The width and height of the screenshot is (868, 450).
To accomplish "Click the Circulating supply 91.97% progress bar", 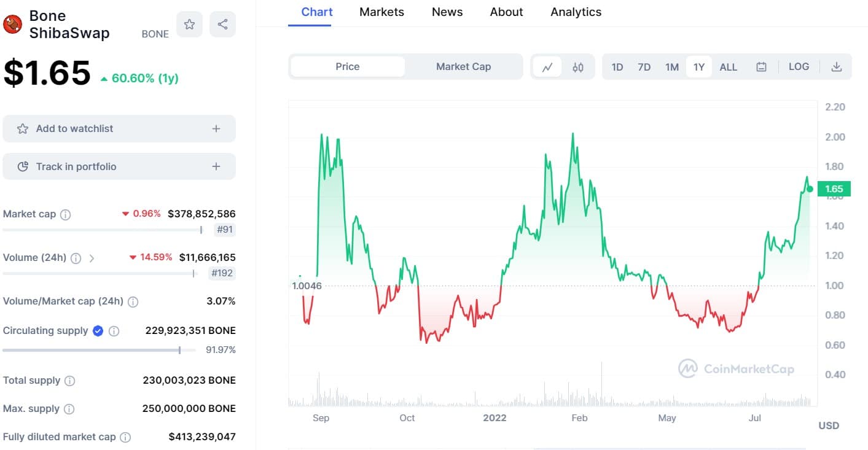I will tap(100, 350).
